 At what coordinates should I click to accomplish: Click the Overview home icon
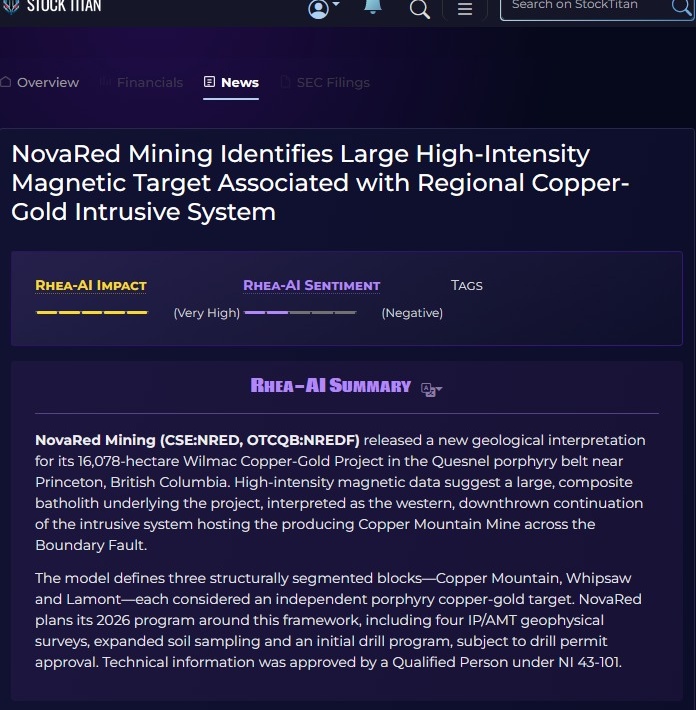tap(6, 82)
